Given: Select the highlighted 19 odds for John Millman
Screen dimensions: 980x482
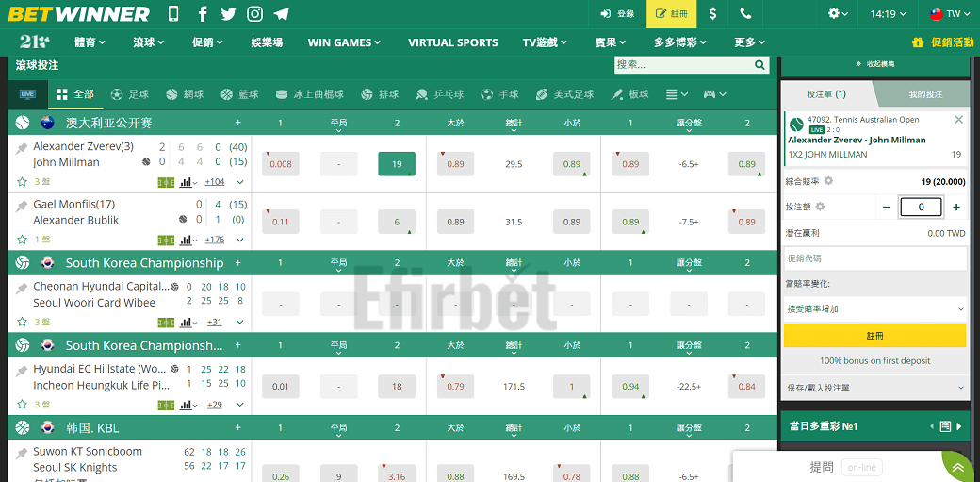Looking at the screenshot, I should coord(397,164).
